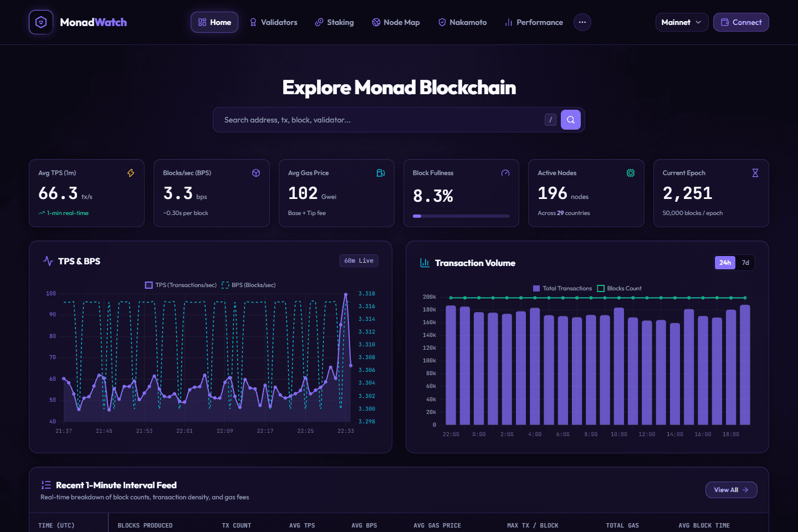The height and width of the screenshot is (532, 798).
Task: Switch volume chart to 7d range
Action: coord(745,263)
